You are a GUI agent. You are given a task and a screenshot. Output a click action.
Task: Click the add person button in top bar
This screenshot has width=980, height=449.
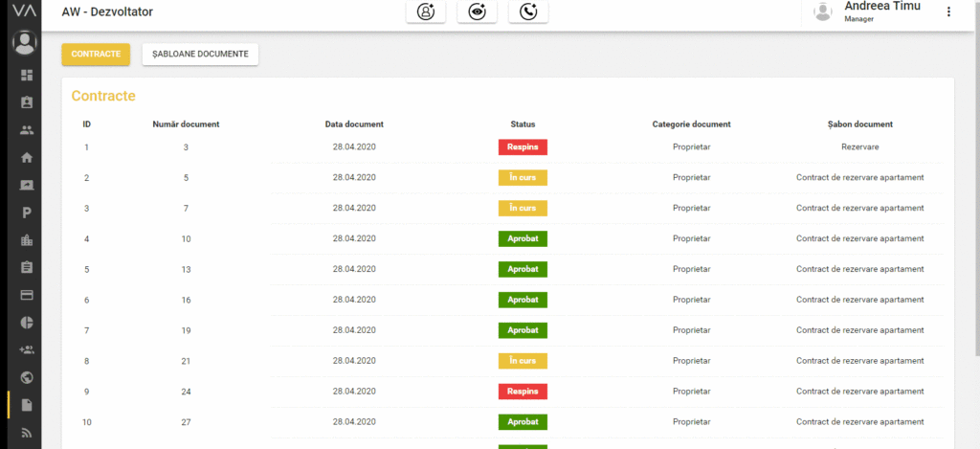pos(426,11)
